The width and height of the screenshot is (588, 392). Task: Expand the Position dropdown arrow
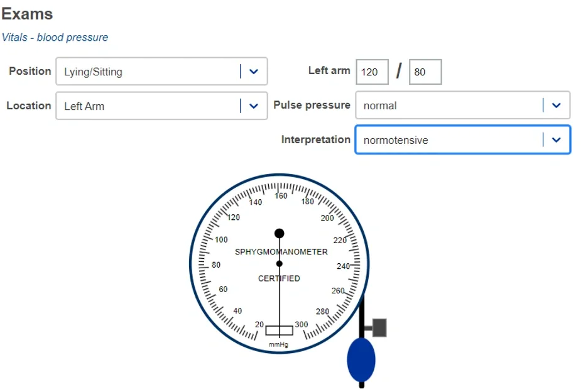(x=254, y=72)
